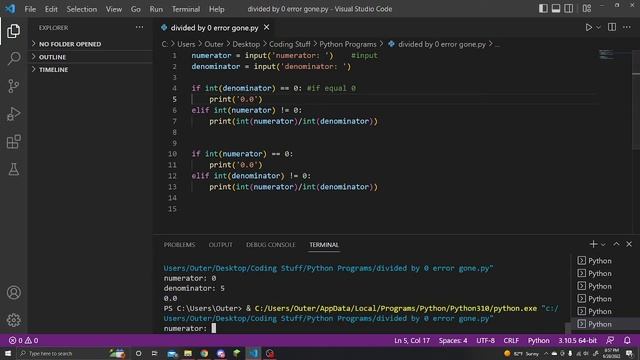Open the new terminal launch profile dropdown

point(603,244)
